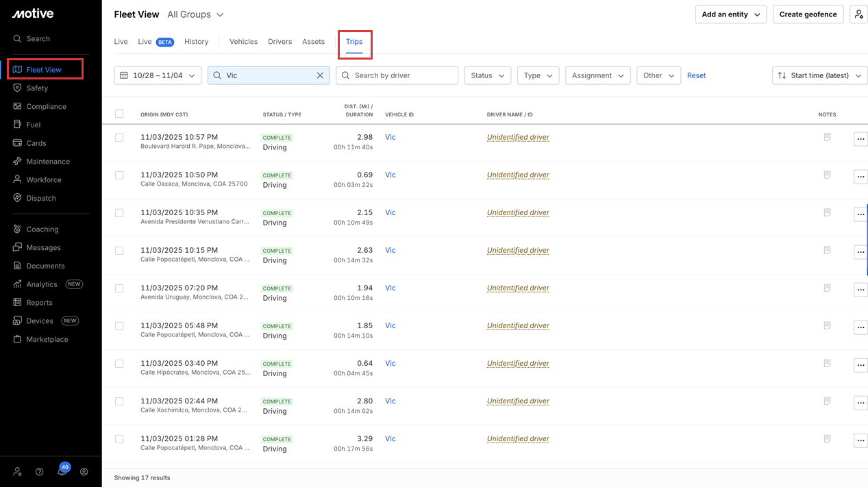Image resolution: width=868 pixels, height=487 pixels.
Task: Click the three-dot menu for 10:50 PM trip
Action: tap(860, 177)
